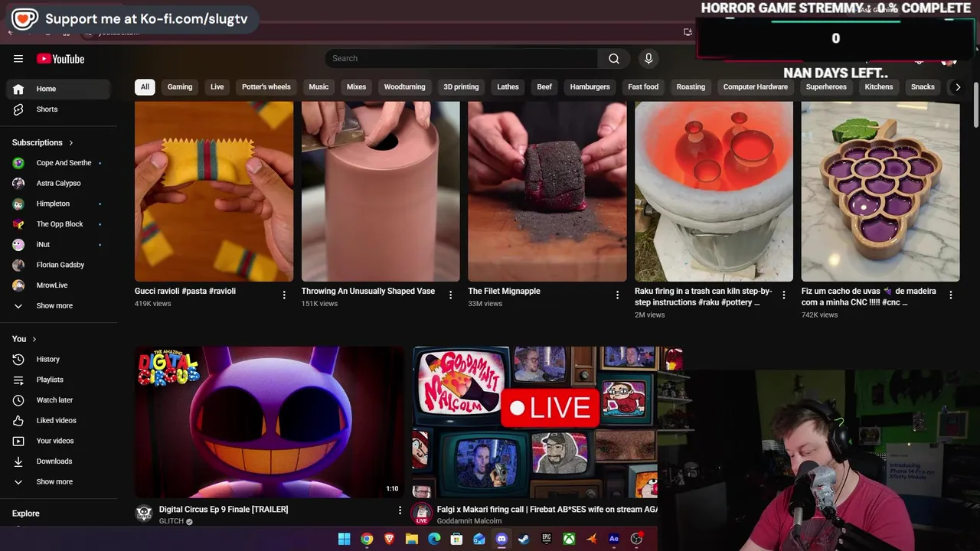This screenshot has height=551, width=980.
Task: Click the MrowLive channel avatar
Action: pos(18,285)
